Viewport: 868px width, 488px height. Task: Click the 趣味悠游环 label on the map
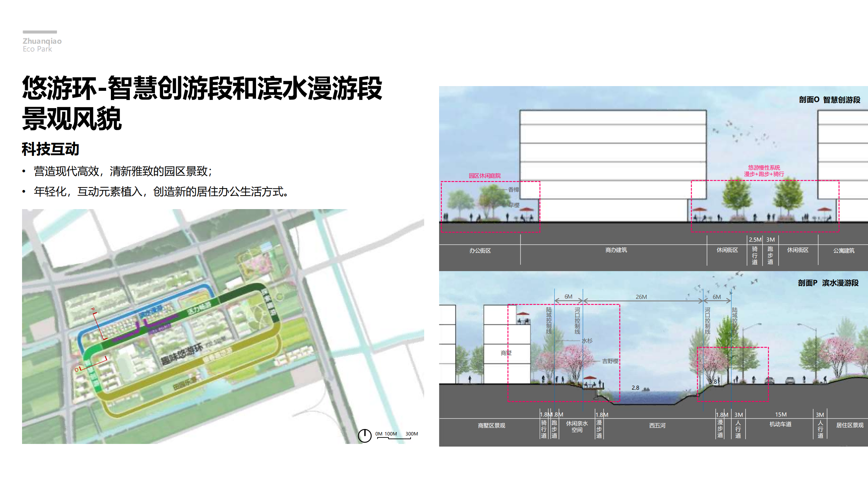pyautogui.click(x=181, y=354)
